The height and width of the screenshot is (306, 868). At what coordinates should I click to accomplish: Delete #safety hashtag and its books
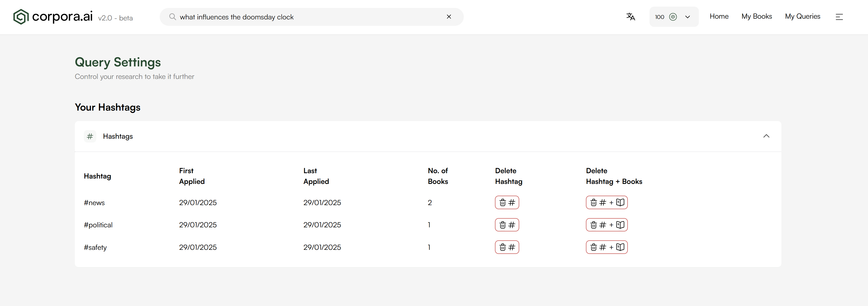tap(607, 247)
